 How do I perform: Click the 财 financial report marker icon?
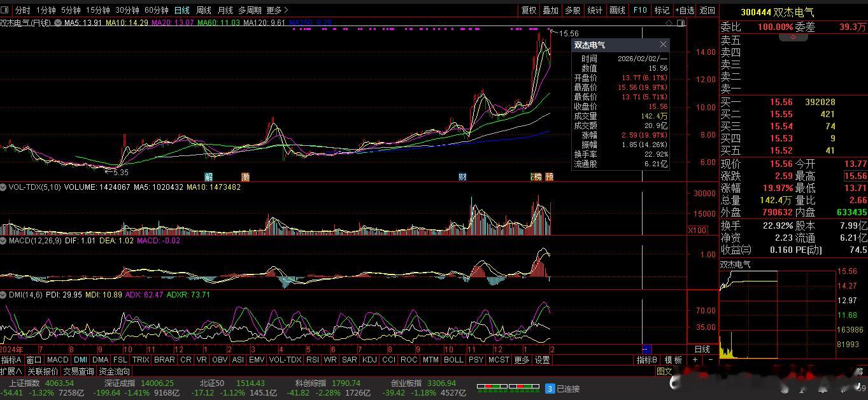(x=462, y=176)
